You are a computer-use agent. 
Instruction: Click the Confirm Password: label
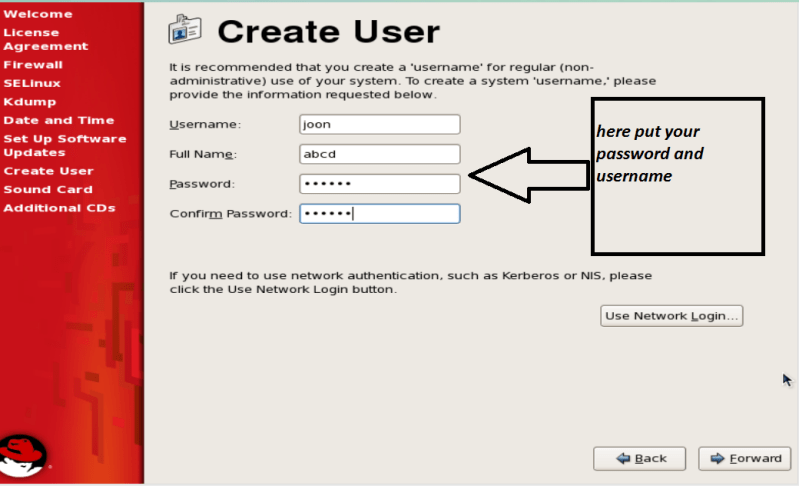[230, 214]
